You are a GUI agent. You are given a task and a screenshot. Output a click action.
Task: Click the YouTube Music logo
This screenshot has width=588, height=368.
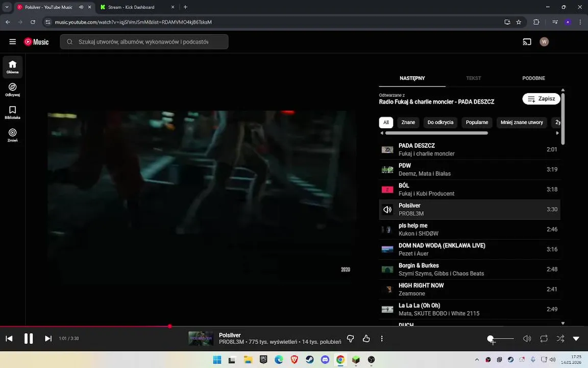[x=36, y=42]
